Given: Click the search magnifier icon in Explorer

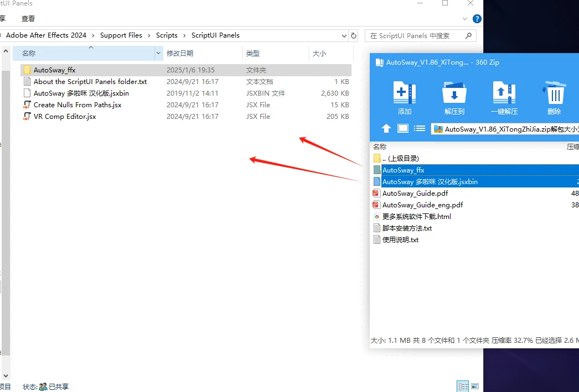Looking at the screenshot, I should point(469,36).
